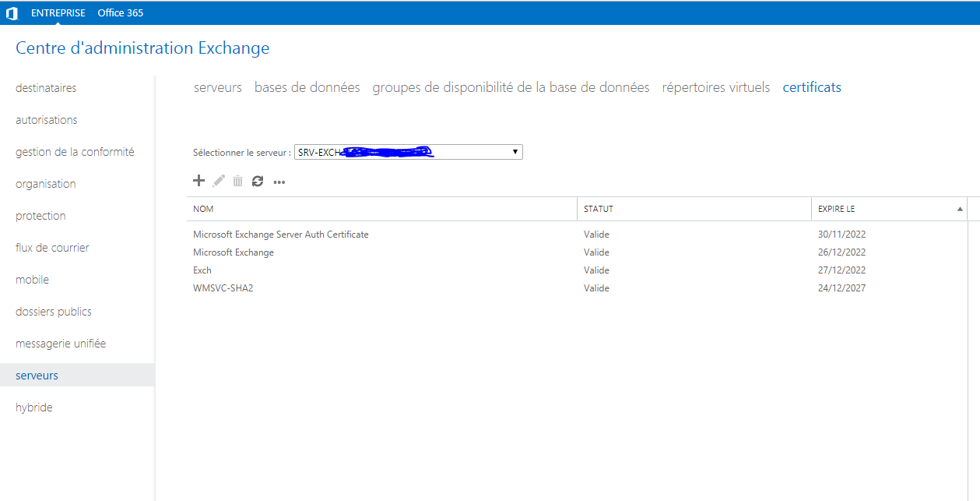Open the server selection dropdown

[x=409, y=152]
